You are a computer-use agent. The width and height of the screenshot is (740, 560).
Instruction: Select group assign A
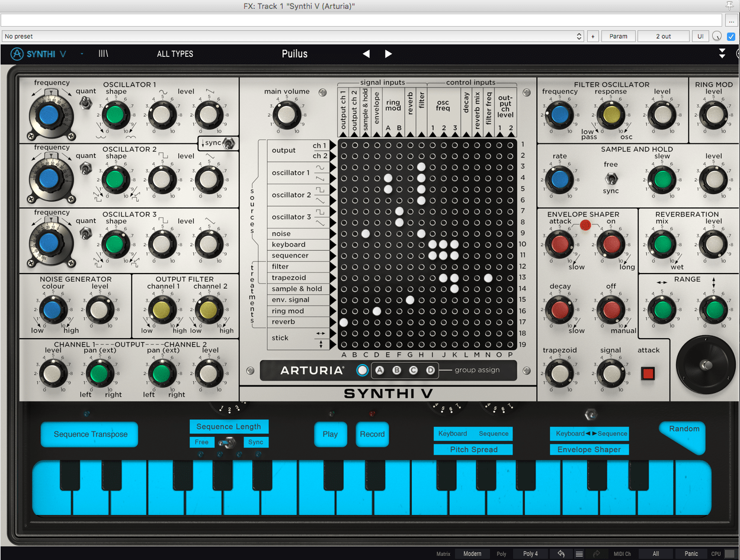click(x=380, y=371)
